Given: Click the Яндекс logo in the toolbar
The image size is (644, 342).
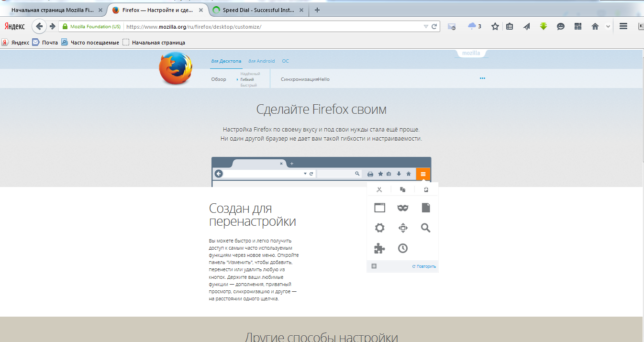Looking at the screenshot, I should click(x=15, y=27).
